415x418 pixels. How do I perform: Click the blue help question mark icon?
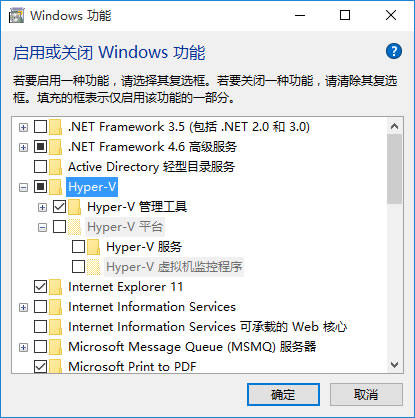(394, 51)
